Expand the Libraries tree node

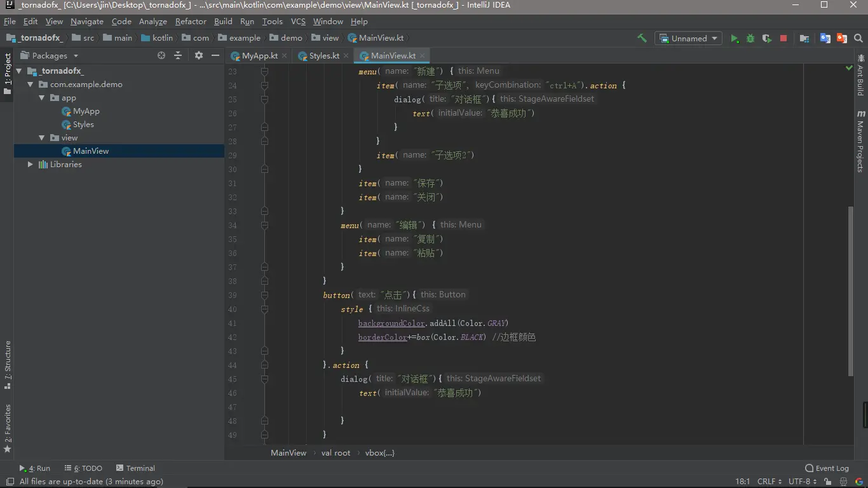pos(30,165)
